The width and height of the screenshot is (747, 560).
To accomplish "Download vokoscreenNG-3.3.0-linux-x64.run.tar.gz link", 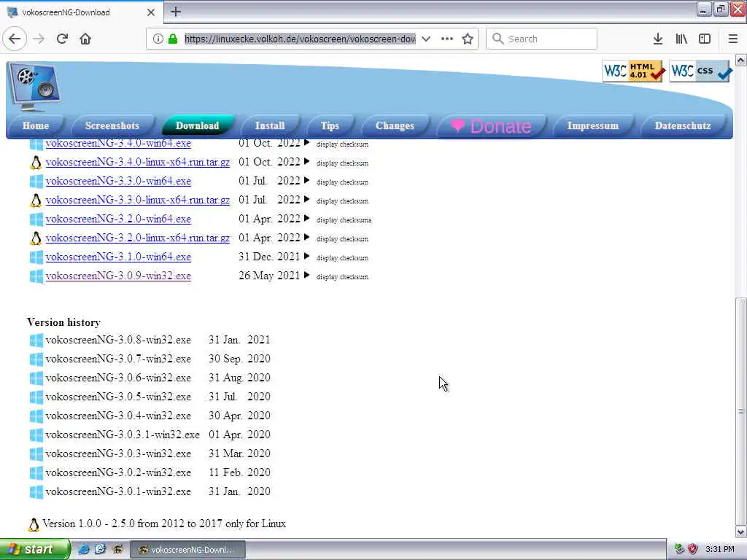I will [138, 201].
